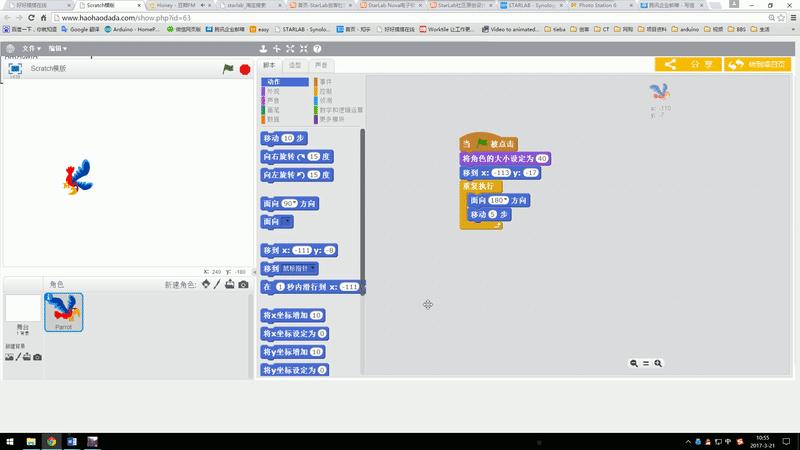Screen dimensions: 800x450
Task: Click the red stop button above stage
Action: click(x=245, y=69)
